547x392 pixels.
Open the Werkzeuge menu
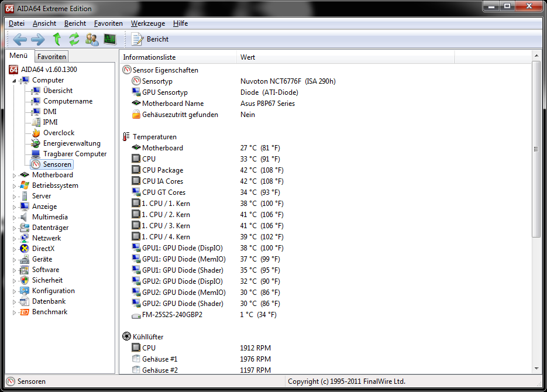148,23
